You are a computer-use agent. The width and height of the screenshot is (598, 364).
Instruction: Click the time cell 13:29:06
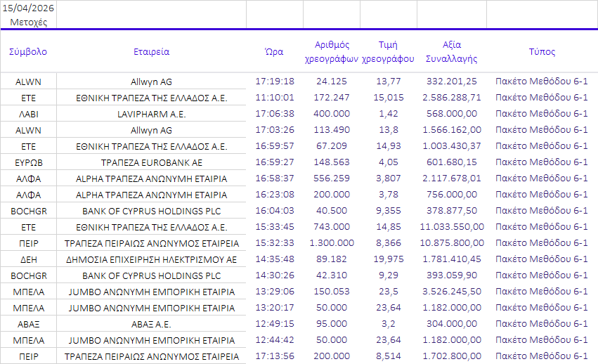point(275,291)
